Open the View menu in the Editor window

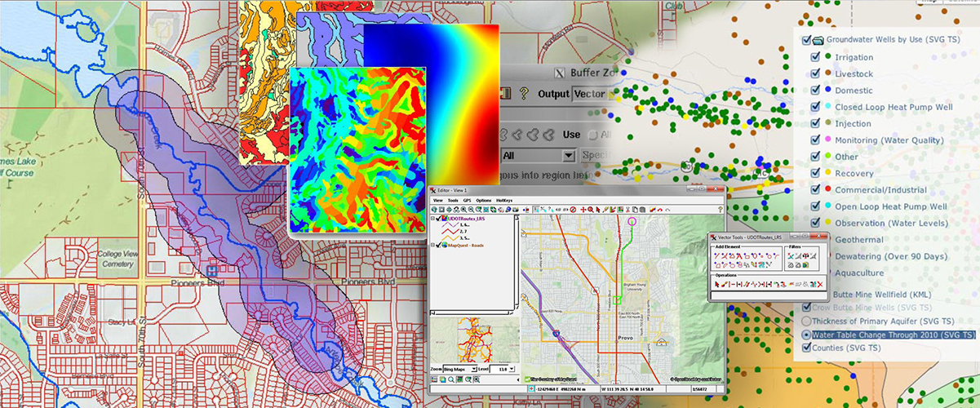(x=438, y=201)
